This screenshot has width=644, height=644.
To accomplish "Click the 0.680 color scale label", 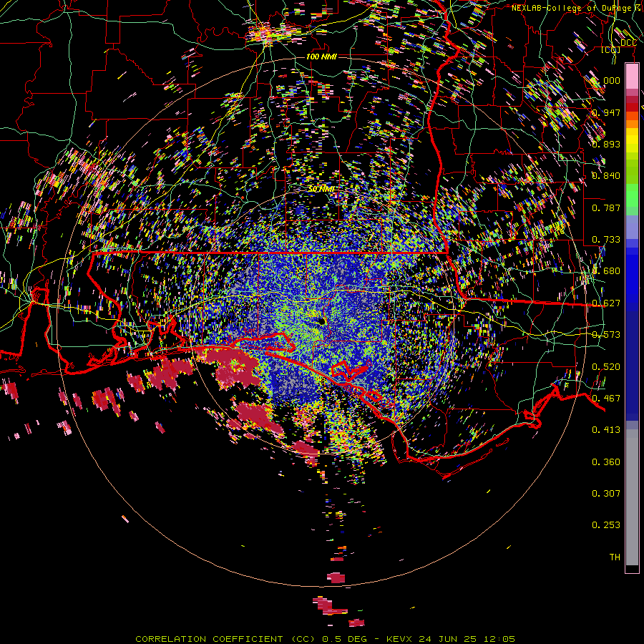I will coord(606,271).
